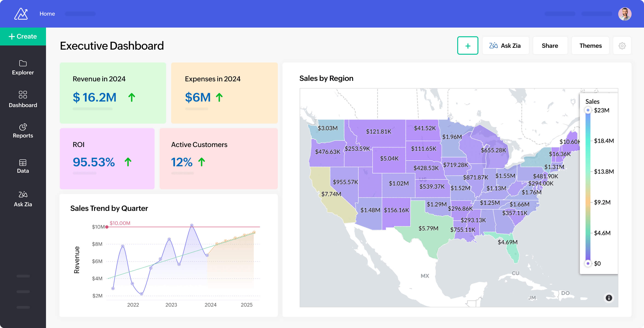Open dashboard settings via the gear icon
The height and width of the screenshot is (328, 644).
tap(622, 45)
